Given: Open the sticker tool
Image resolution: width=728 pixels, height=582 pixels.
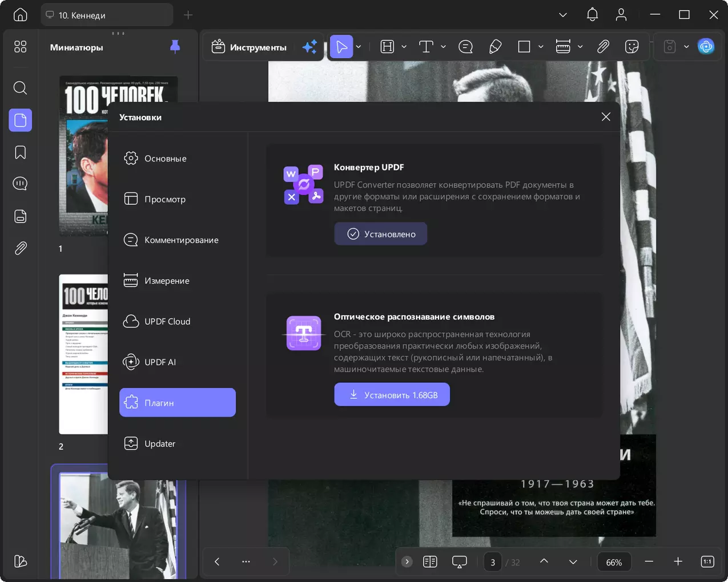Looking at the screenshot, I should pyautogui.click(x=632, y=47).
